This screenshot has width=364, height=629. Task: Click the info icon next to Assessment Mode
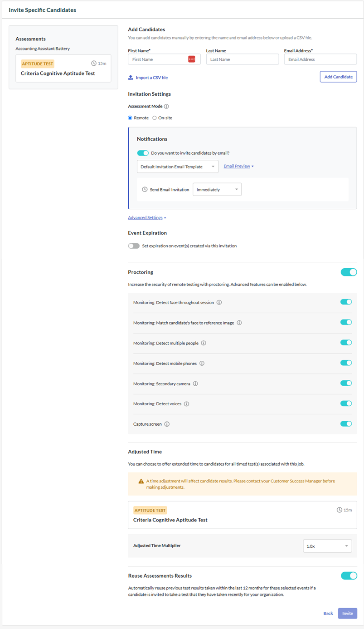point(166,107)
